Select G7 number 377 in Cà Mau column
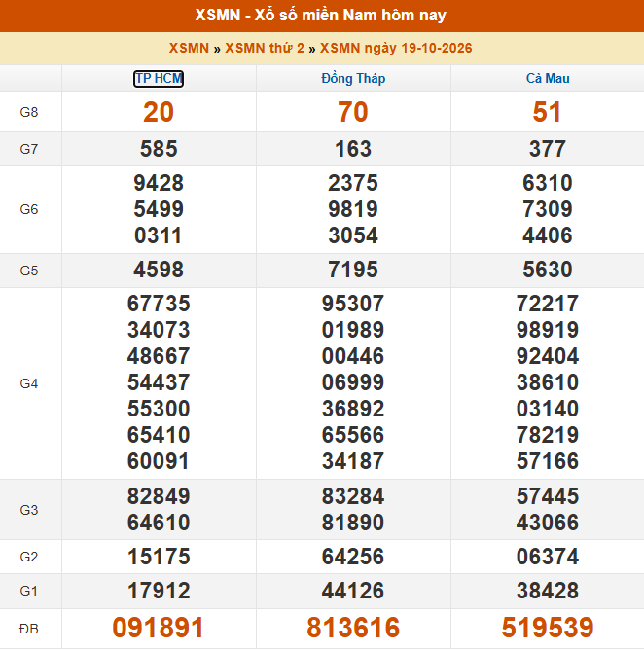The width and height of the screenshot is (644, 651). (x=548, y=149)
